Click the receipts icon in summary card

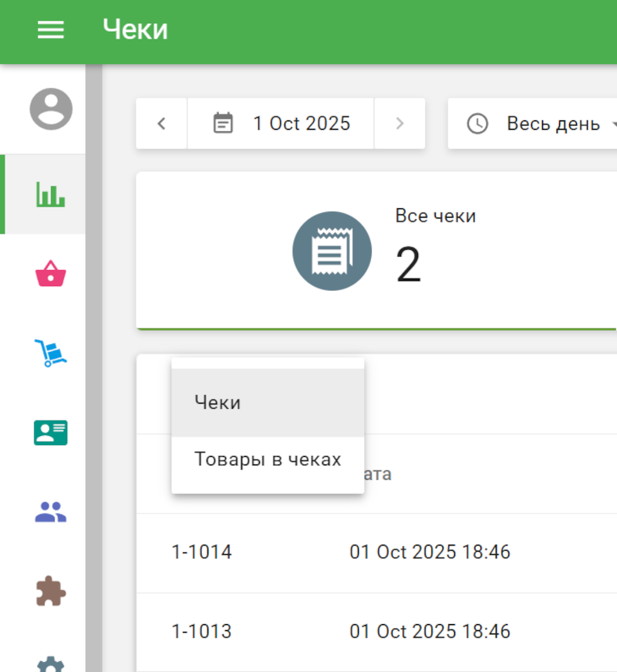coord(332,251)
